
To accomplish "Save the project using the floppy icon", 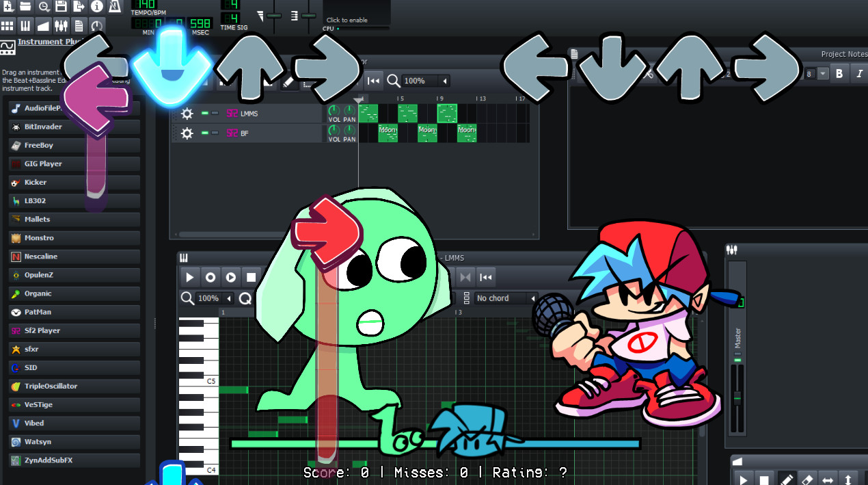I will click(x=61, y=6).
